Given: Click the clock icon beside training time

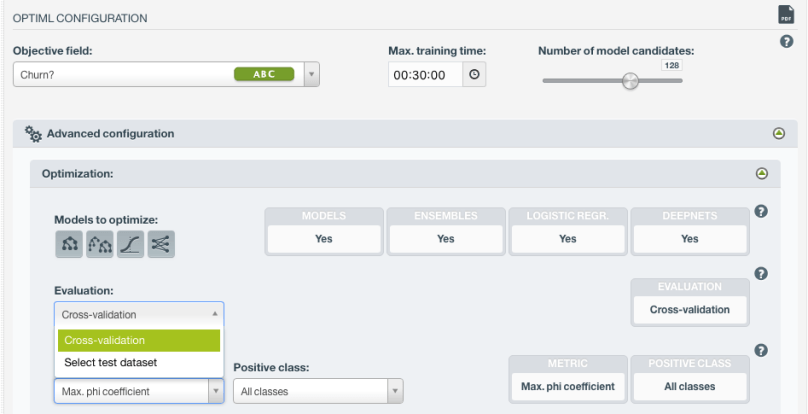Looking at the screenshot, I should click(474, 75).
